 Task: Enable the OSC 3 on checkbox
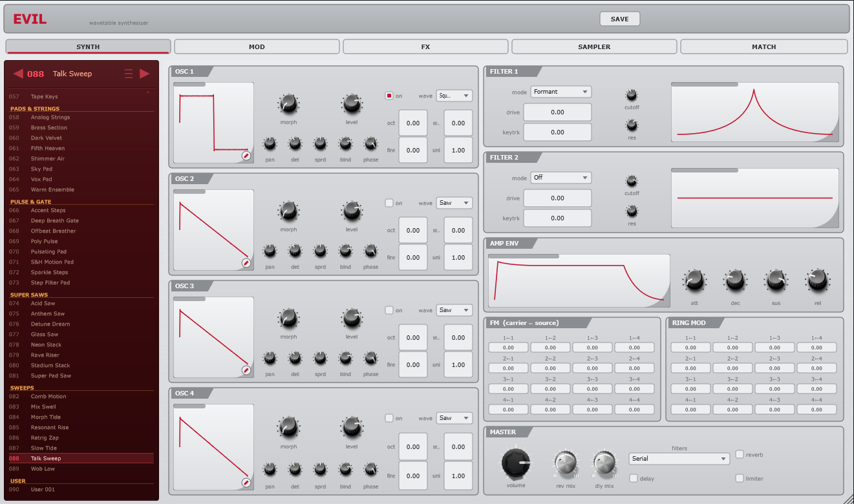[389, 310]
